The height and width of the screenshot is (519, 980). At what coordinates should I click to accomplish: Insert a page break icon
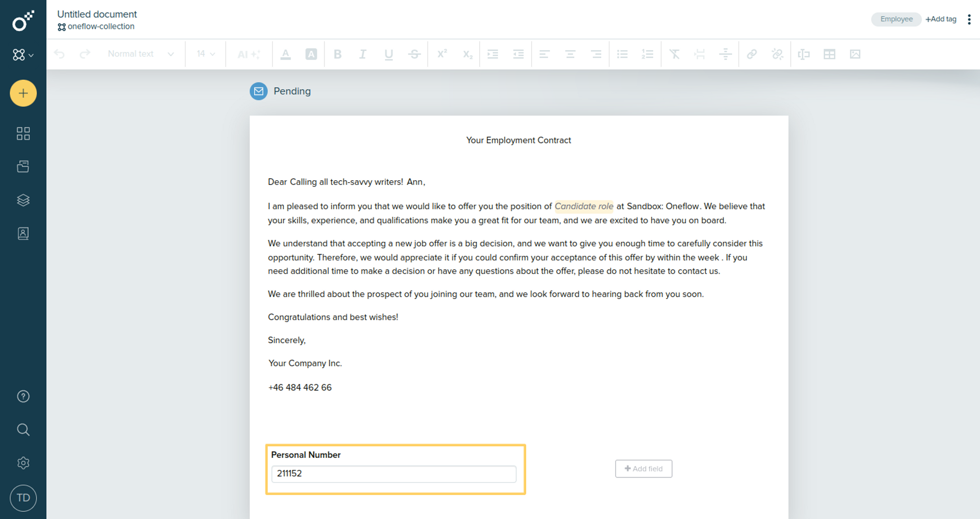[x=700, y=54]
